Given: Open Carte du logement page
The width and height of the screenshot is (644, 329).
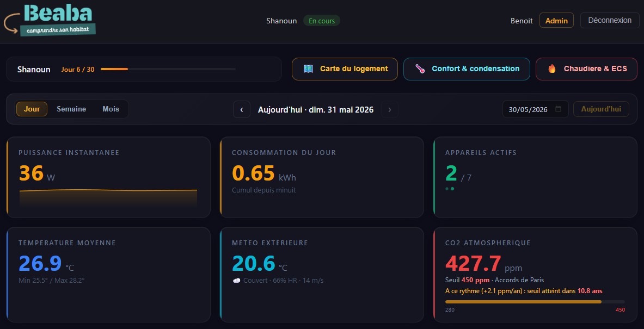Looking at the screenshot, I should point(345,69).
